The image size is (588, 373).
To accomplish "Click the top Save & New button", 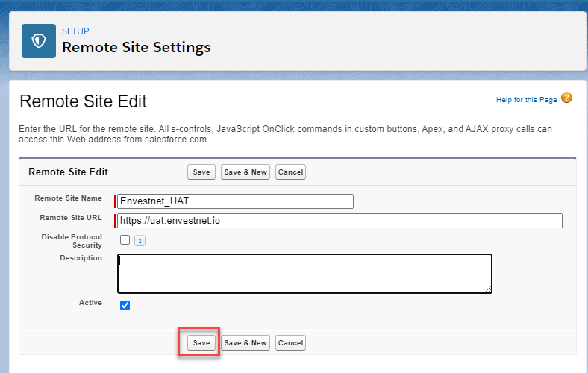I will [245, 172].
